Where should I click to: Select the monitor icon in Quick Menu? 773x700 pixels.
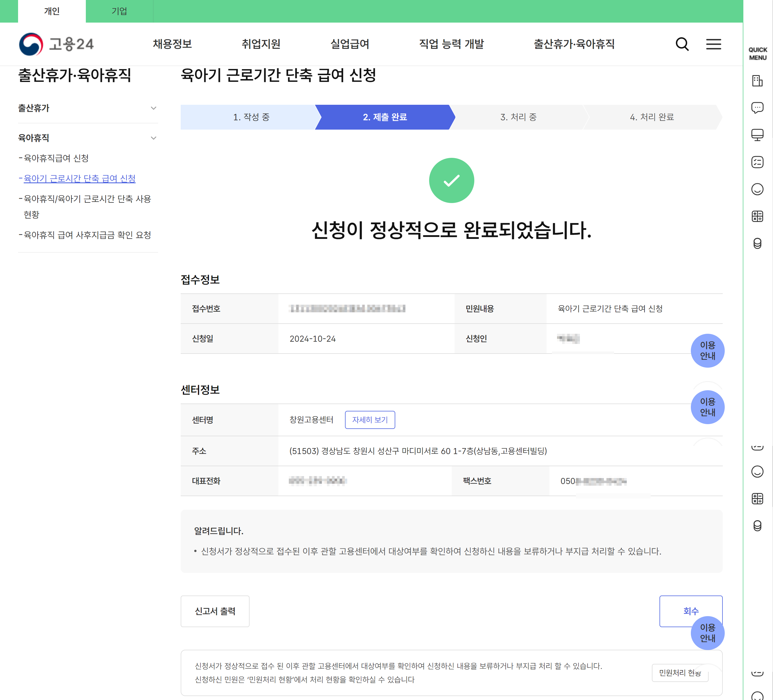(757, 135)
